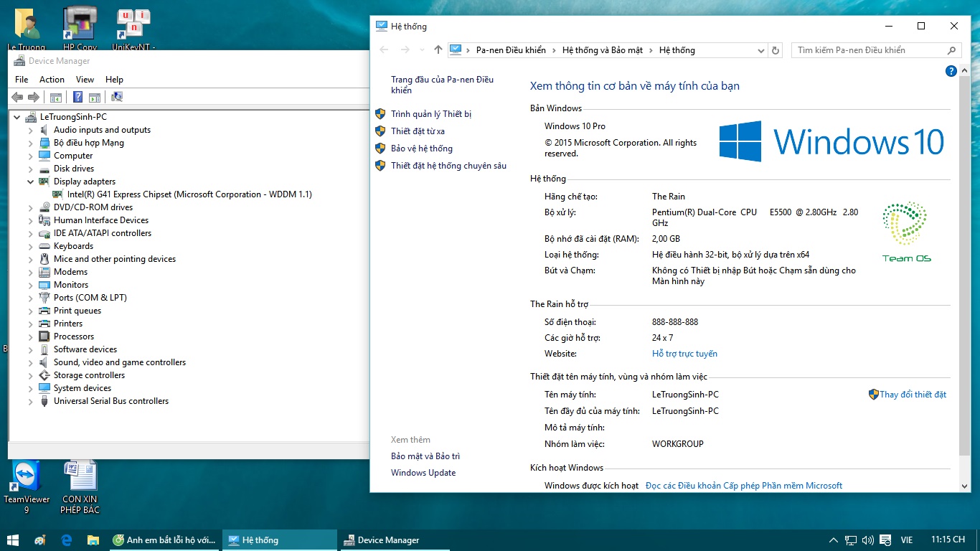This screenshot has width=980, height=551.
Task: Open Microsoft Edge from the taskbar
Action: tap(67, 540)
